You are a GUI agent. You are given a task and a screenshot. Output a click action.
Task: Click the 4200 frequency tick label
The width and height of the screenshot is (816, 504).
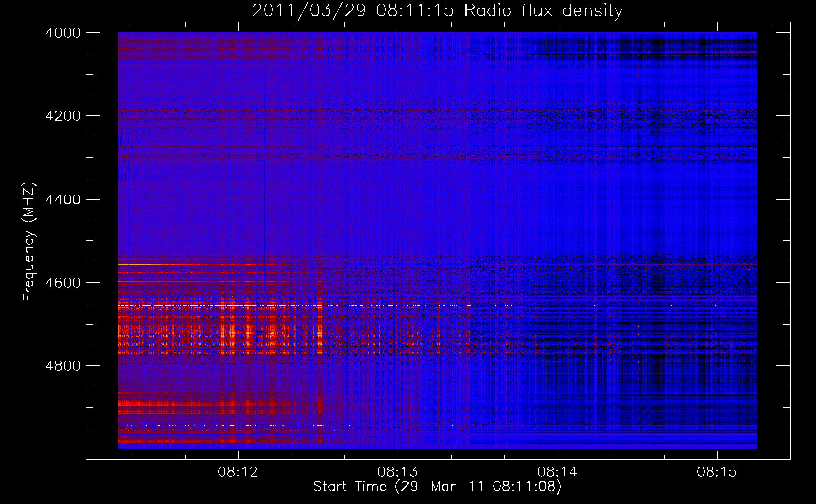[63, 116]
